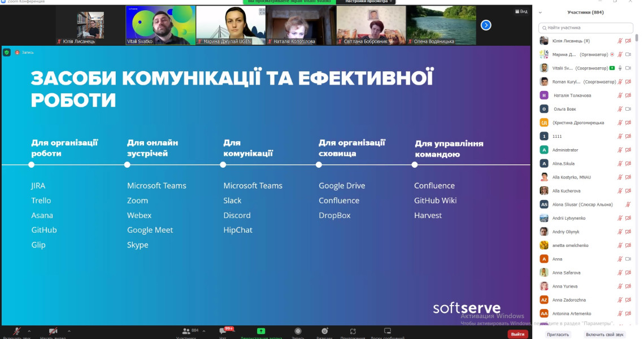This screenshot has width=644, height=339.
Task: Click the red Выйти leave button
Action: [x=518, y=334]
